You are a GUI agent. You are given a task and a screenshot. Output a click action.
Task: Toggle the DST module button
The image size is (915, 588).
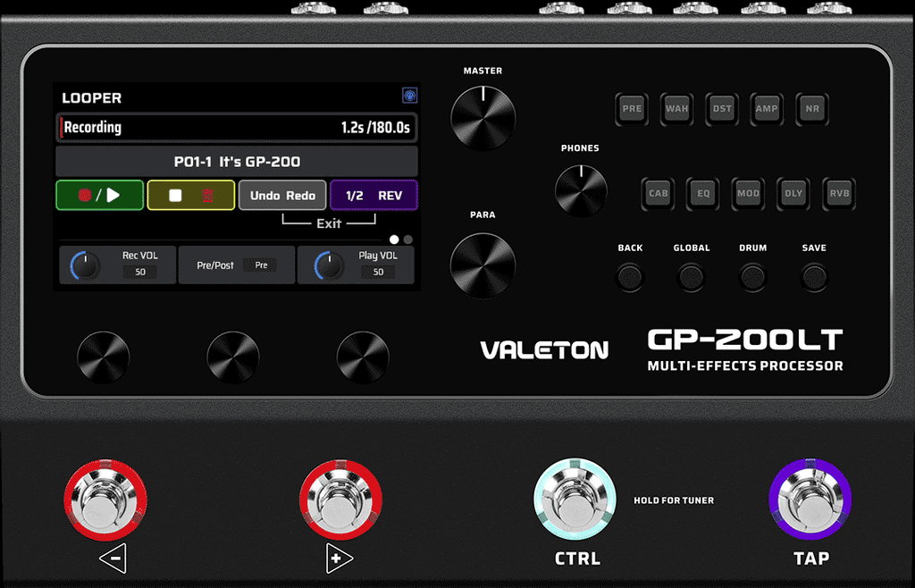(x=722, y=108)
